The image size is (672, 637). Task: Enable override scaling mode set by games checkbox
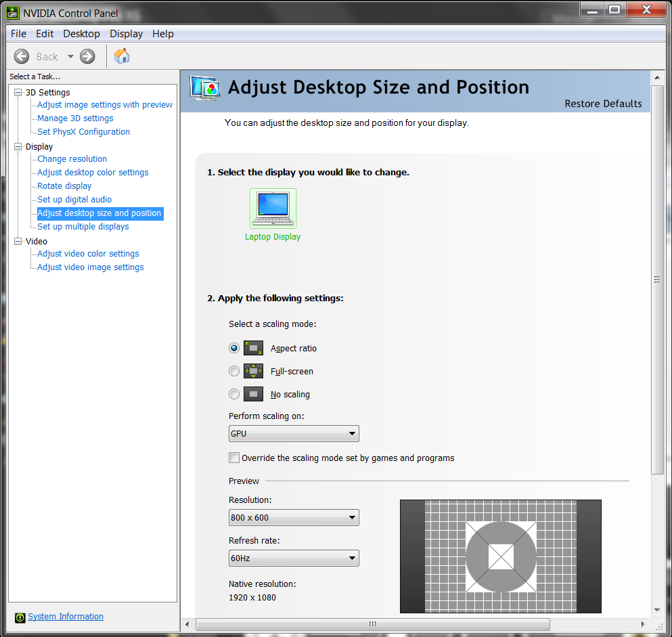(234, 458)
